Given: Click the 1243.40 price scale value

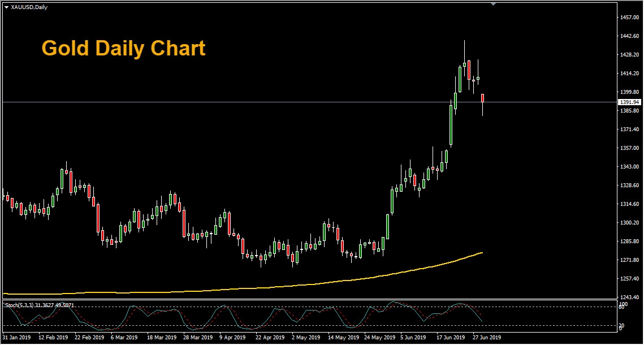Looking at the screenshot, I should point(629,297).
